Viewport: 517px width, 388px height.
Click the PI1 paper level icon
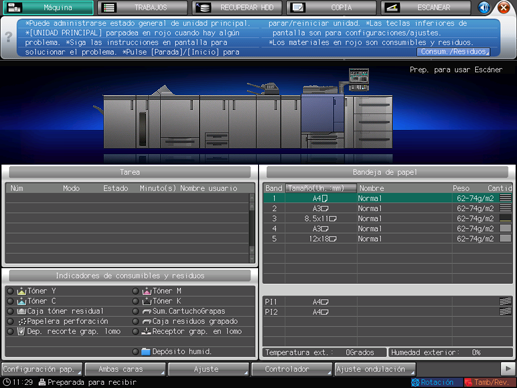click(505, 302)
